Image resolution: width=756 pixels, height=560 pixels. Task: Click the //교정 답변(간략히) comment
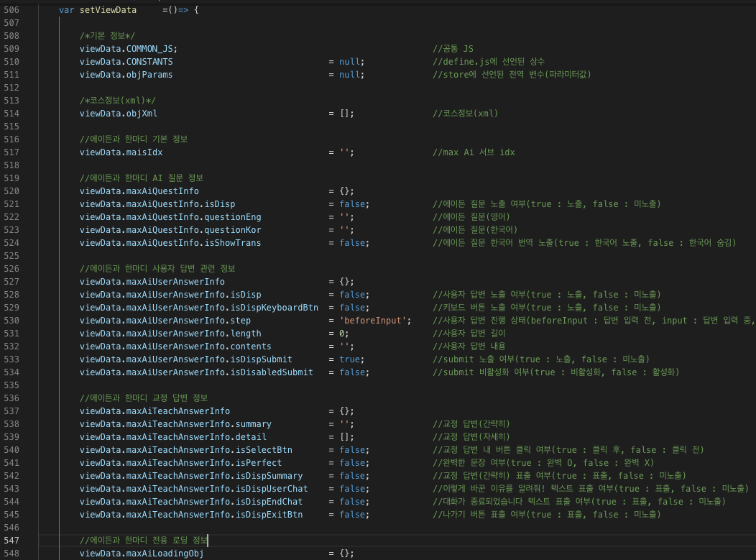click(x=471, y=424)
